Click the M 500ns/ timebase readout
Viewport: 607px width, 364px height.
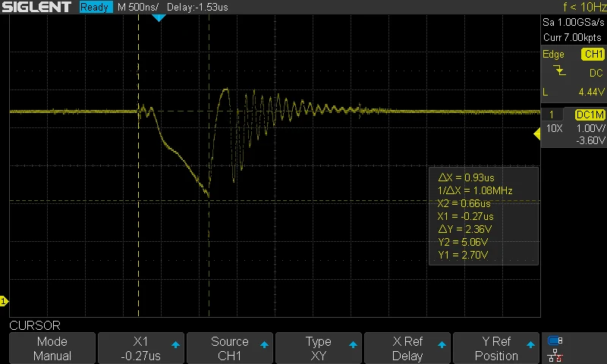click(138, 7)
